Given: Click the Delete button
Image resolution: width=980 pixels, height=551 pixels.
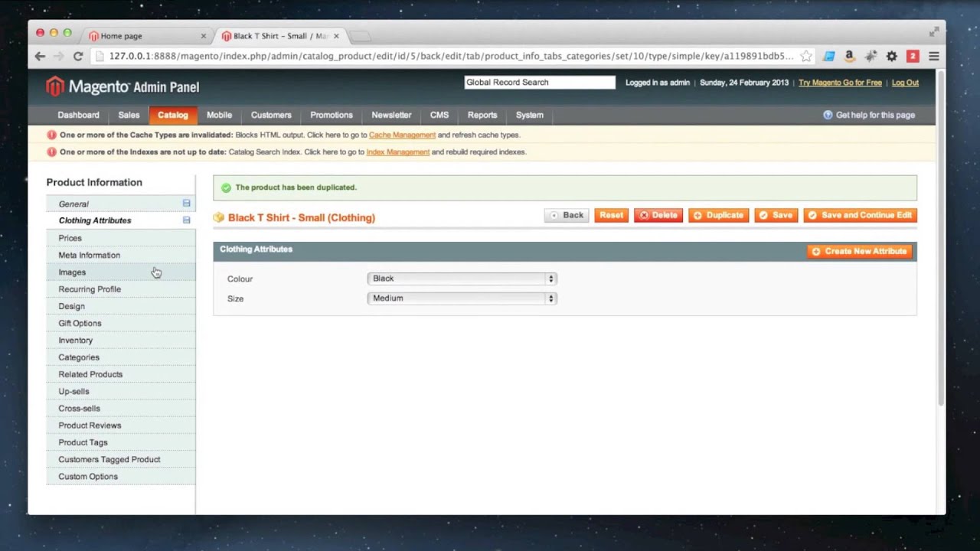Looking at the screenshot, I should (x=658, y=216).
